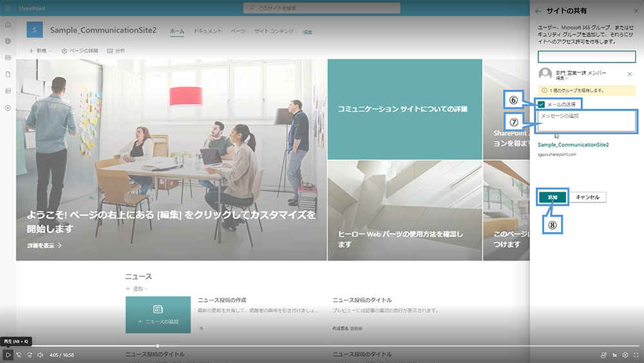Click the このサイトを検索 search box

[x=321, y=8]
